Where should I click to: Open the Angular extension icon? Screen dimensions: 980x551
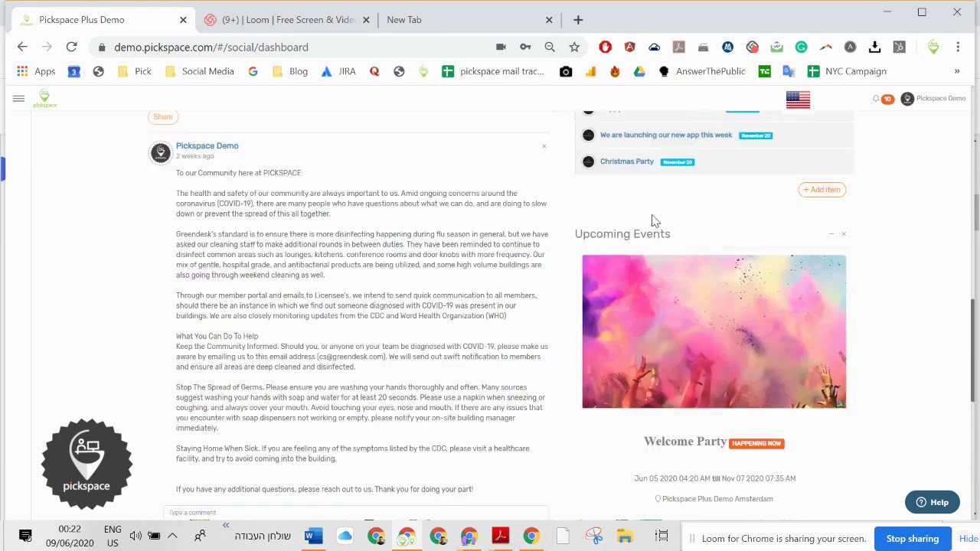point(629,47)
